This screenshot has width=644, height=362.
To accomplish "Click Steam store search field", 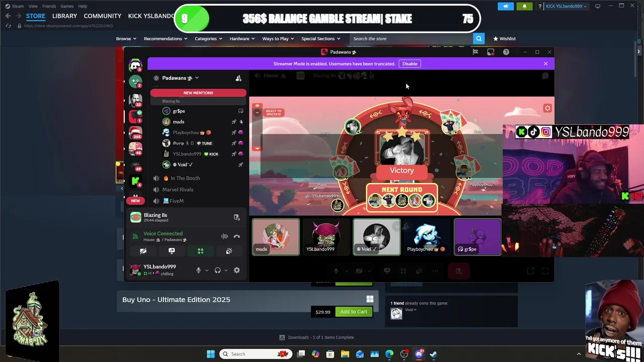I will (411, 39).
